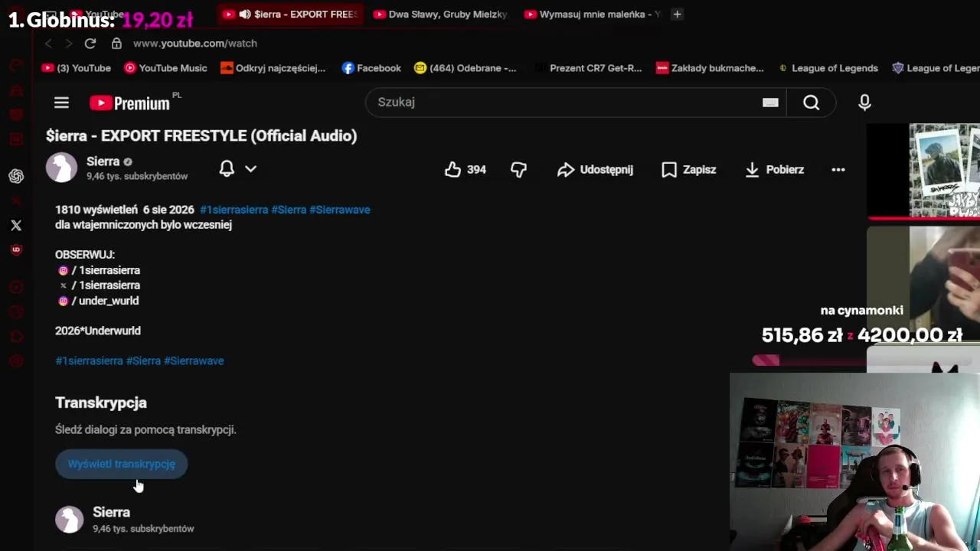Image resolution: width=980 pixels, height=551 pixels.
Task: Click Sierra avatar below the transcript section
Action: coord(69,519)
